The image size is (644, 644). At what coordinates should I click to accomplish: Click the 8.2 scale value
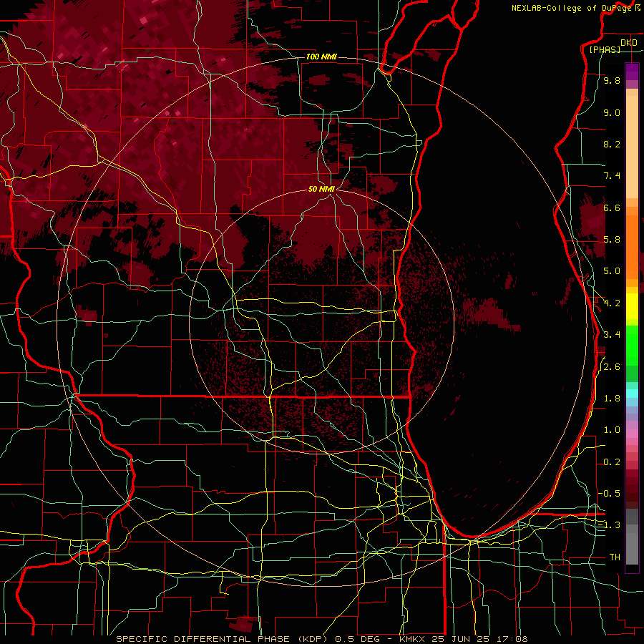[612, 144]
